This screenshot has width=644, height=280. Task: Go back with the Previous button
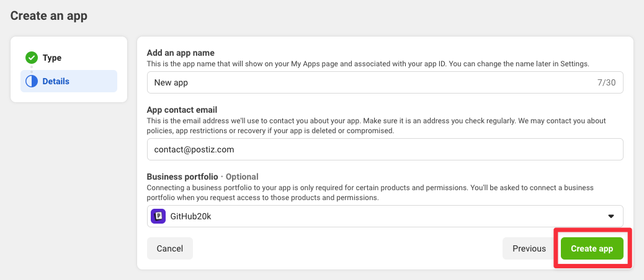[x=529, y=248]
